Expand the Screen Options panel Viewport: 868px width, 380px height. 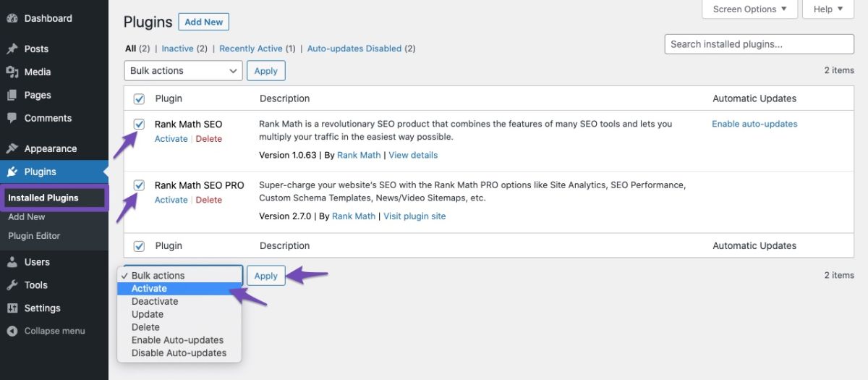point(750,9)
